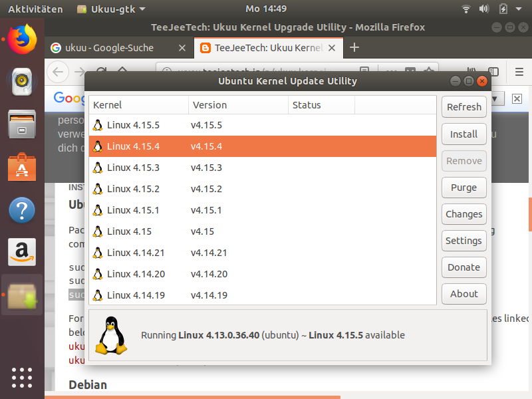This screenshot has height=399, width=532.
Task: Open the clock showing Mo 14:49
Action: 266,9
